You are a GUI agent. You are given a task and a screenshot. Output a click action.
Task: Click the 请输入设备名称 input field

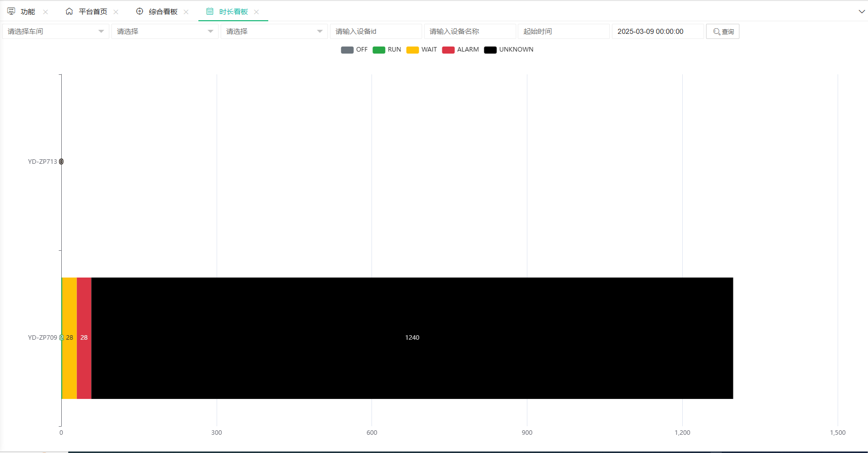coord(470,31)
